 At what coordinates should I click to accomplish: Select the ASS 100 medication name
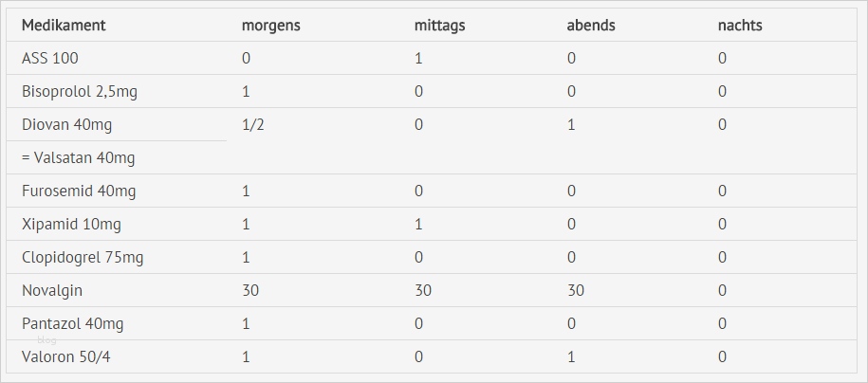(50, 59)
